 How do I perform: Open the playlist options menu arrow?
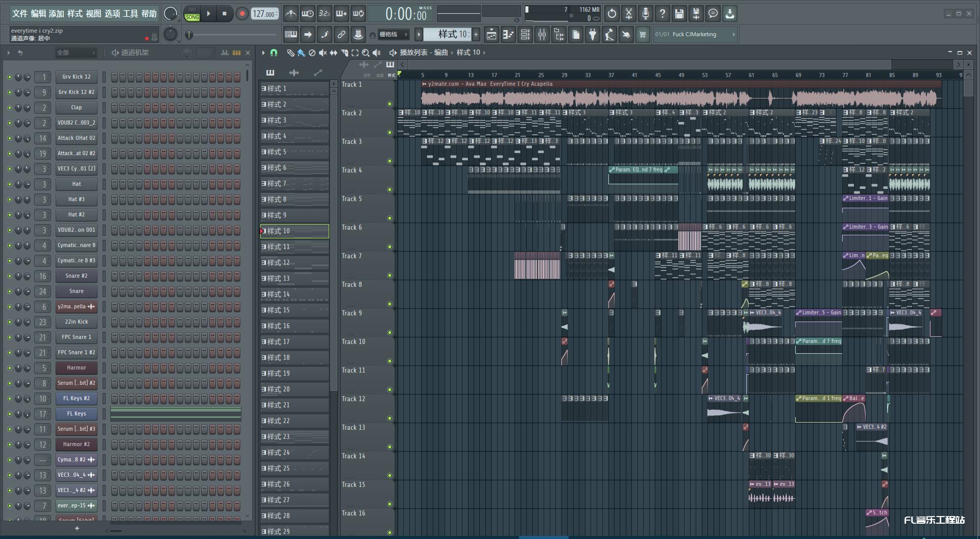coord(263,53)
